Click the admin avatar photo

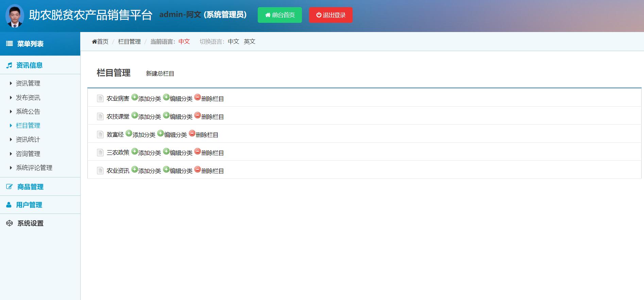pyautogui.click(x=15, y=16)
